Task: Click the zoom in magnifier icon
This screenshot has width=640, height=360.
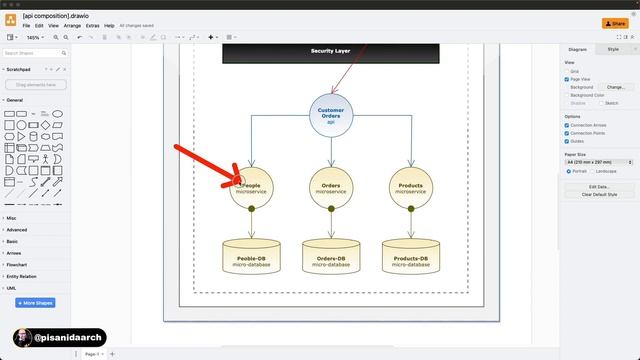Action: pos(56,37)
